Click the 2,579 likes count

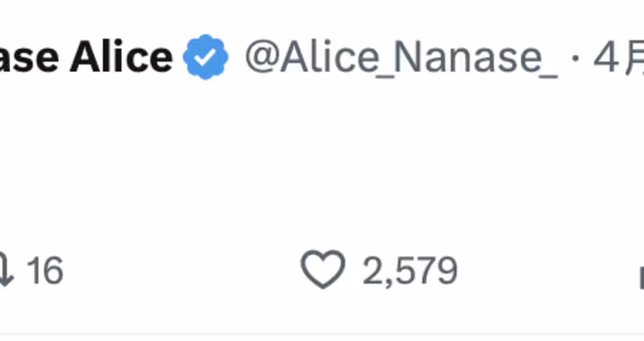click(x=410, y=271)
